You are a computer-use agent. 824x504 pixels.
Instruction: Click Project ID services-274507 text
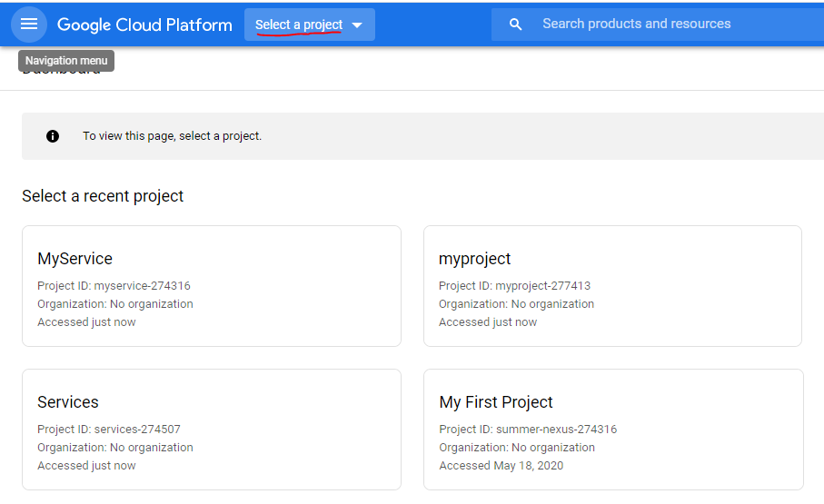115,430
